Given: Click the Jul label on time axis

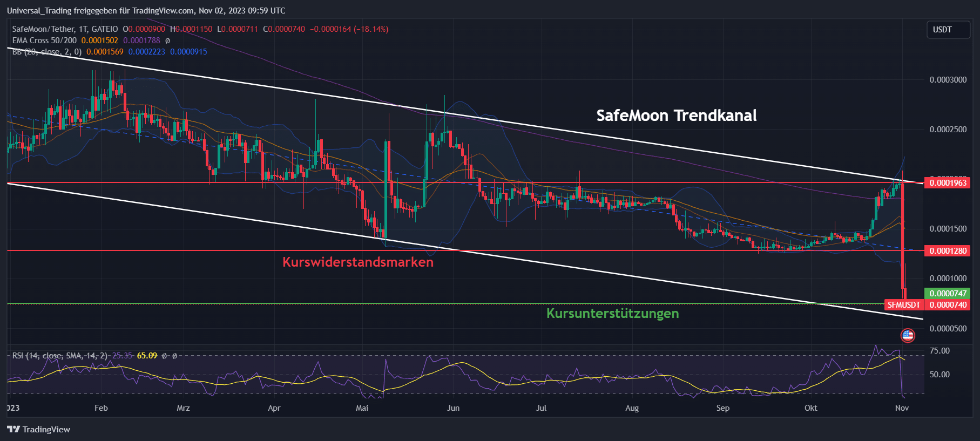Looking at the screenshot, I should pos(541,408).
